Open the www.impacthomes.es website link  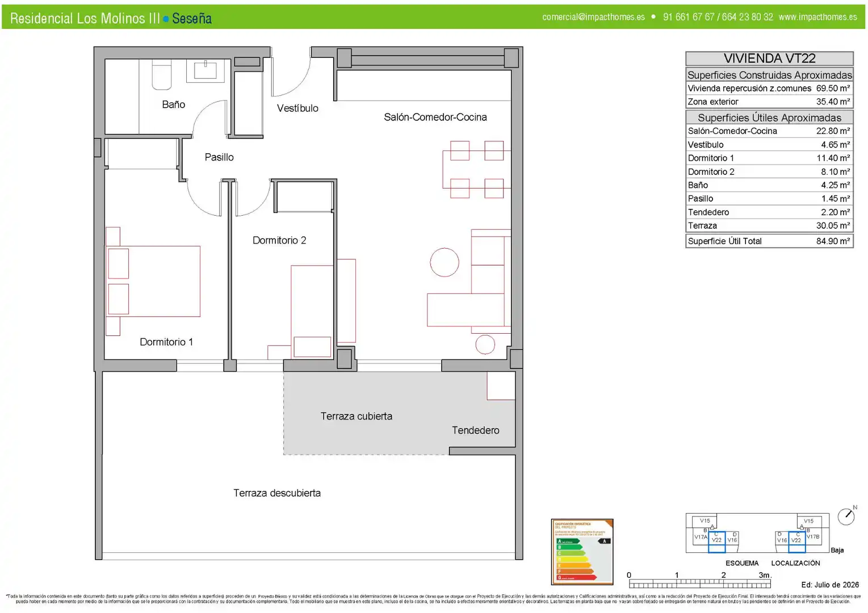pyautogui.click(x=817, y=17)
